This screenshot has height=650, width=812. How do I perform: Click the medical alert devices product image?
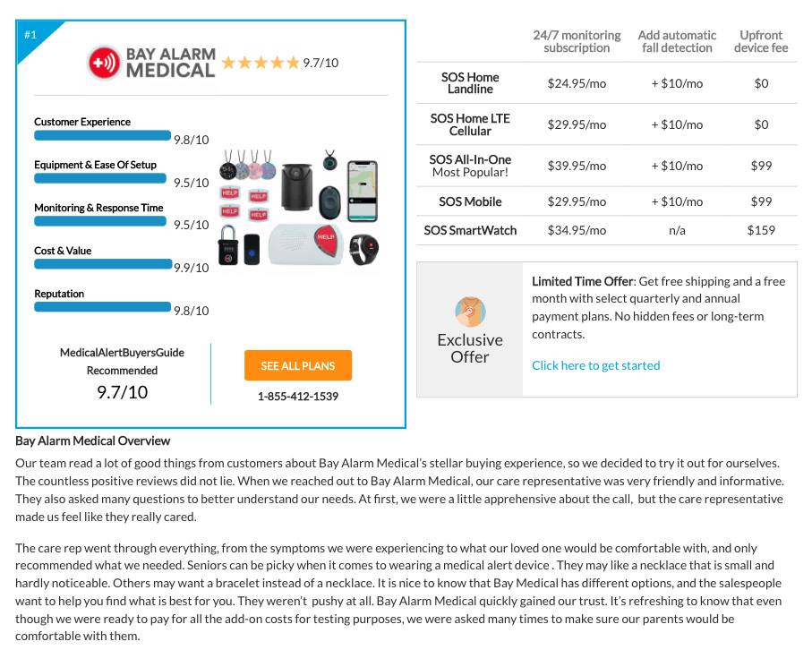tap(299, 207)
